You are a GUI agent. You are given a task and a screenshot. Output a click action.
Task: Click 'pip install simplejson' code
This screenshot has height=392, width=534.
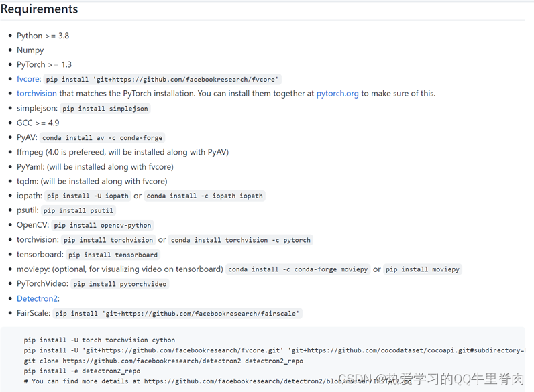[x=105, y=109]
